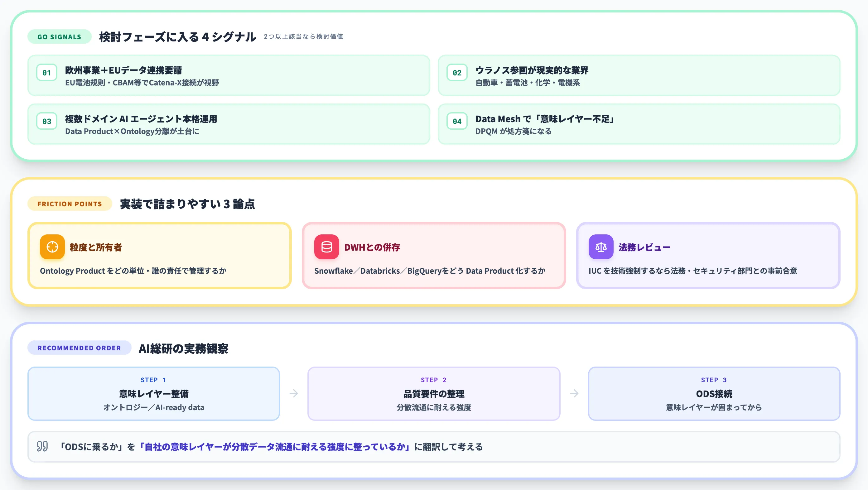Click the purple scales icon beside 法務レビュー
The width and height of the screenshot is (868, 490).
pyautogui.click(x=601, y=247)
